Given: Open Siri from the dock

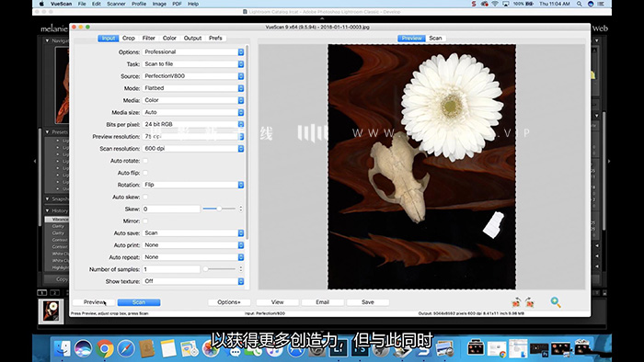Looking at the screenshot, I should click(84, 349).
